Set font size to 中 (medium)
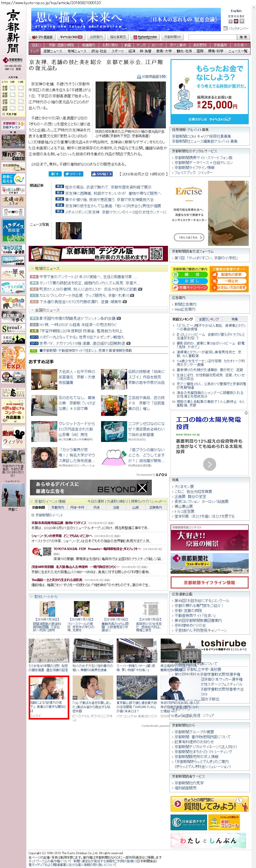 tap(236, 21)
